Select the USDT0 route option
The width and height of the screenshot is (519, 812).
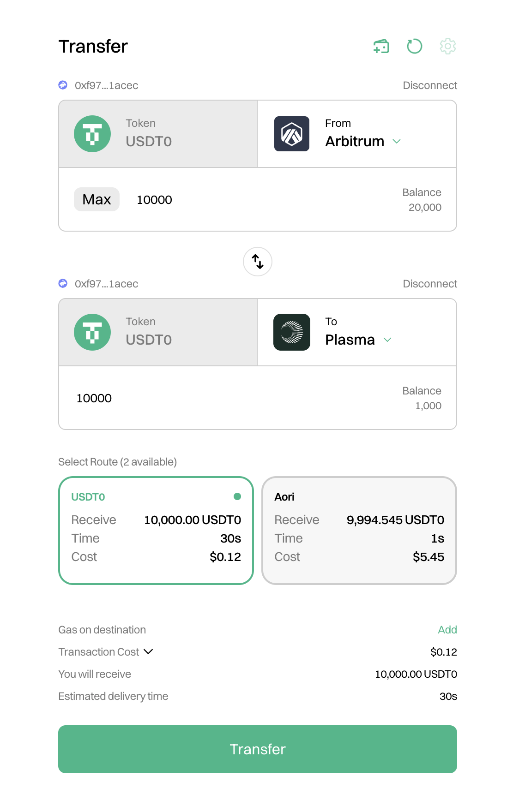tap(156, 531)
